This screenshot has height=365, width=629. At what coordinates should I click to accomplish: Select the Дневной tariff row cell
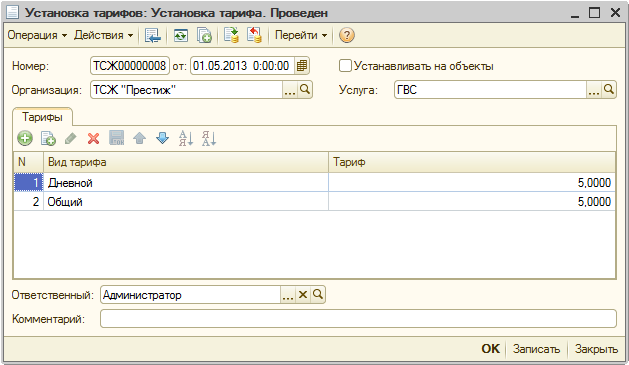(186, 182)
